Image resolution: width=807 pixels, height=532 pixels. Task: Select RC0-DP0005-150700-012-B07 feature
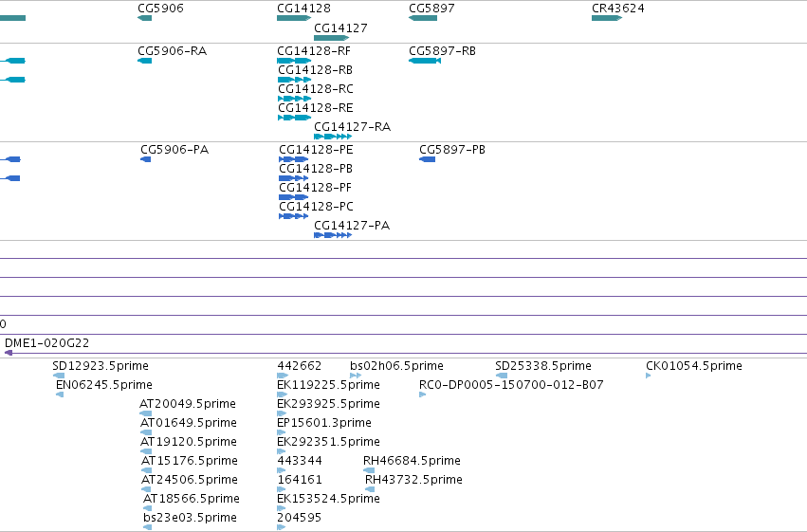pos(511,385)
